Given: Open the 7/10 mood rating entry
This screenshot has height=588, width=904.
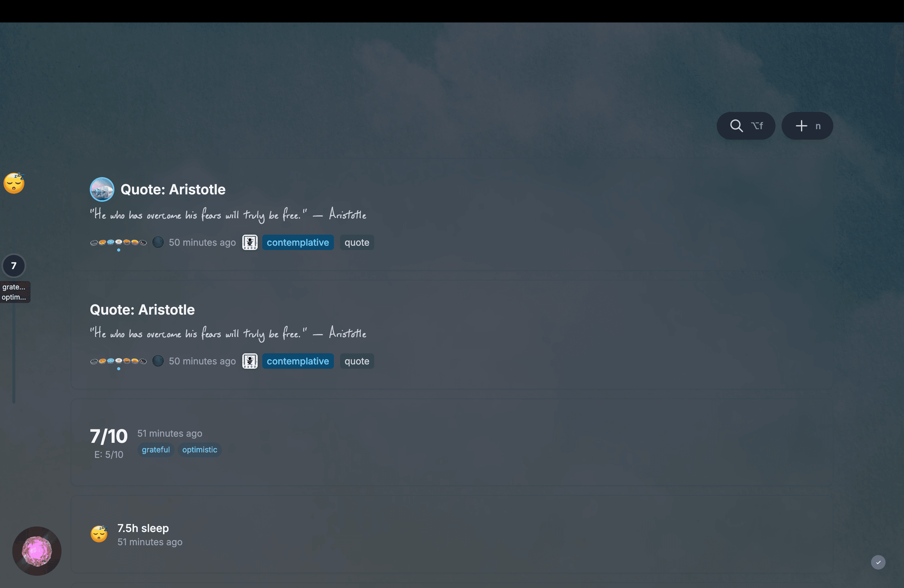Looking at the screenshot, I should coord(109,436).
